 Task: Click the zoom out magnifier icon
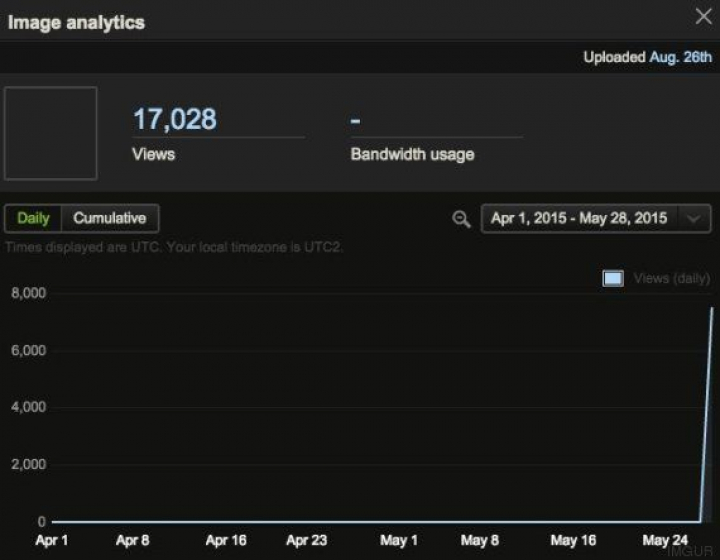click(x=461, y=219)
